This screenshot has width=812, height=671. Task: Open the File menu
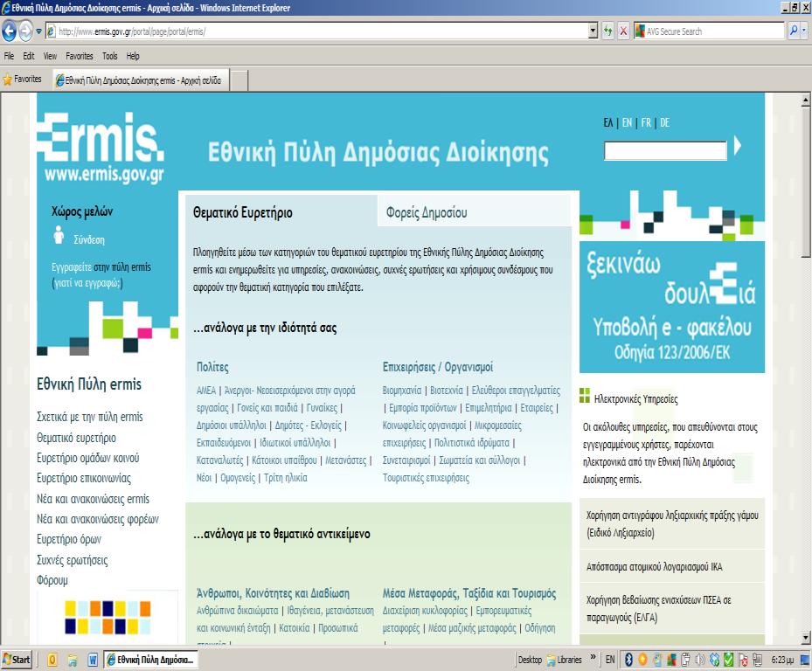pyautogui.click(x=9, y=56)
